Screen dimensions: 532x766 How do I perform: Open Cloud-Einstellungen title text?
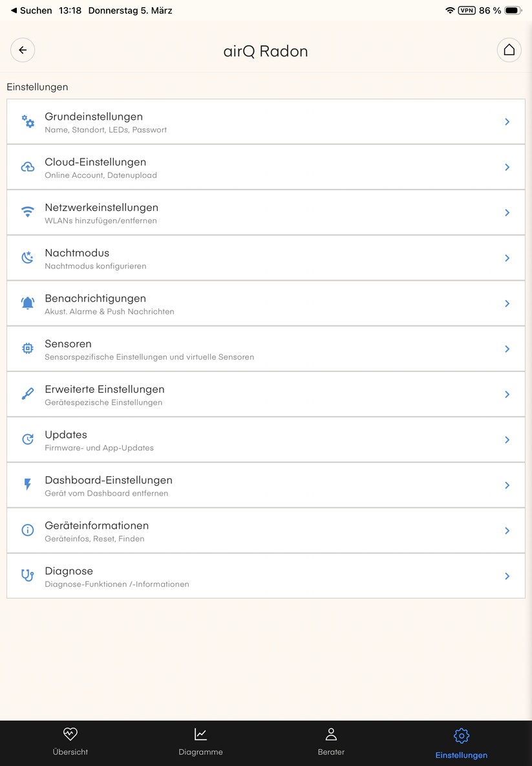[95, 162]
